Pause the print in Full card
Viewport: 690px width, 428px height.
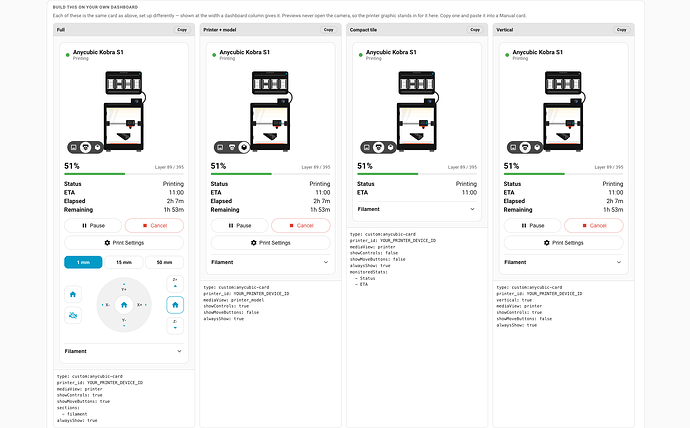point(93,225)
